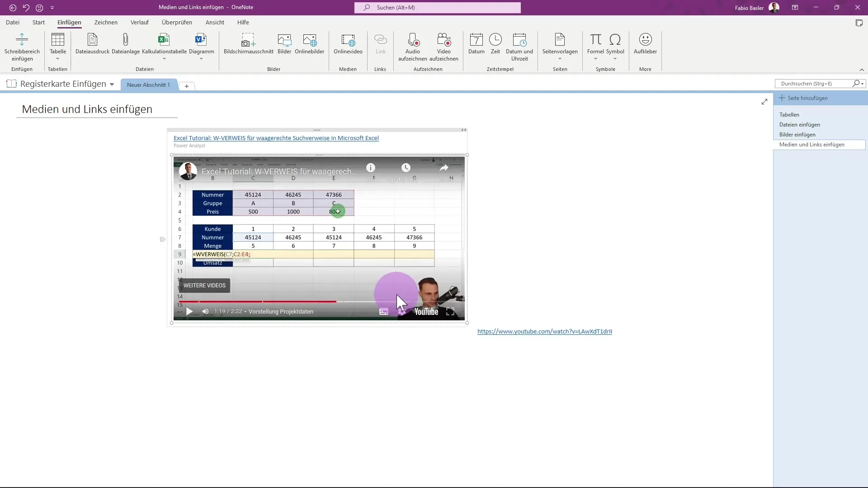
Task: Click the Suchen (Alt+M) search field
Action: point(437,8)
